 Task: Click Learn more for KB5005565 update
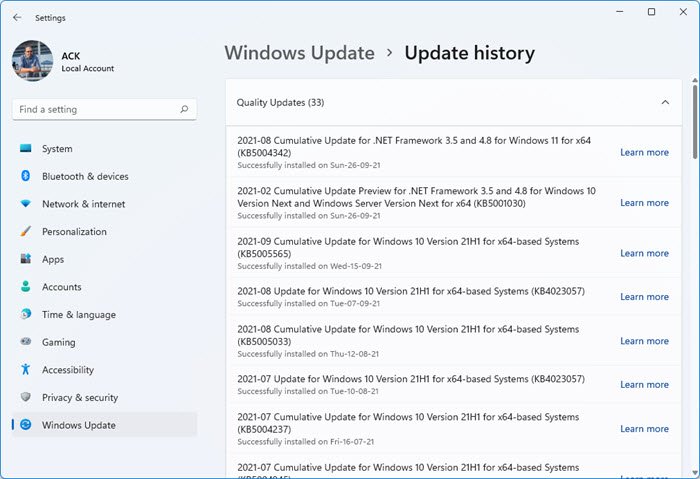(644, 253)
